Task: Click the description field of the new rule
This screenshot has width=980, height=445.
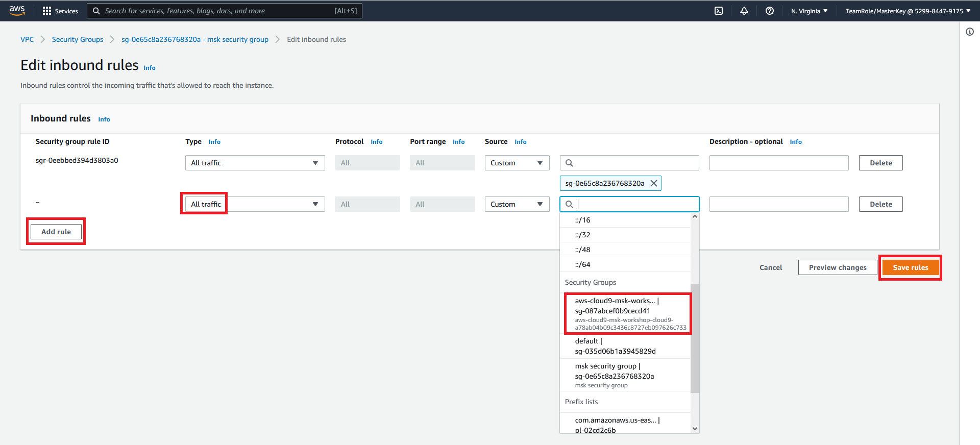Action: [x=779, y=204]
